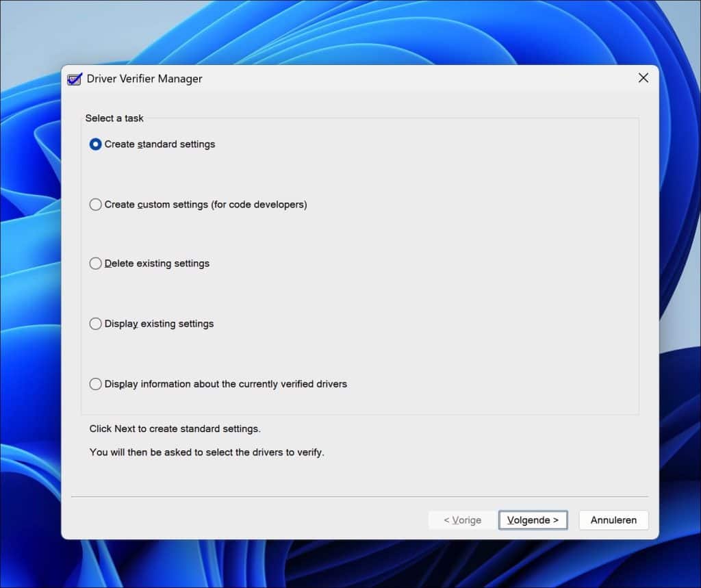Click the 'Create custom settings' label text
The width and height of the screenshot is (701, 588).
click(205, 204)
